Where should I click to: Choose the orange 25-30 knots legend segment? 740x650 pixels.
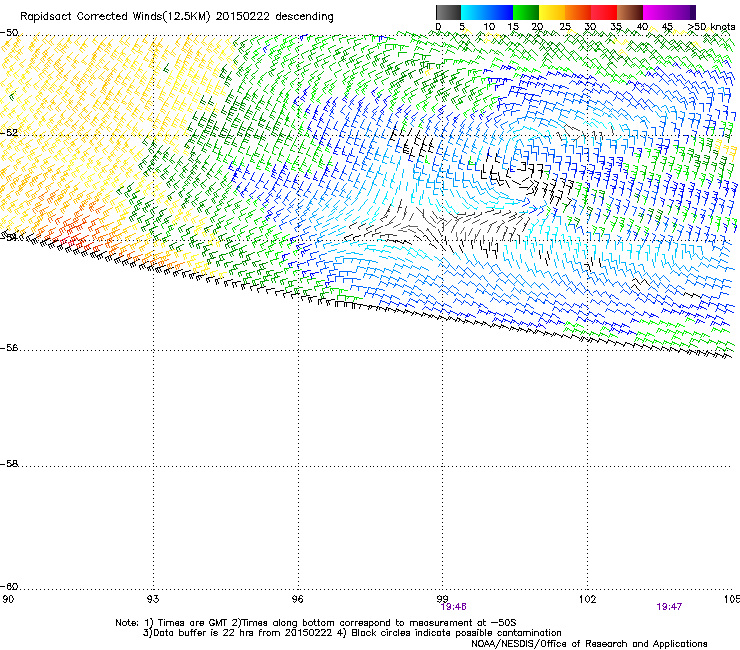[x=577, y=12]
